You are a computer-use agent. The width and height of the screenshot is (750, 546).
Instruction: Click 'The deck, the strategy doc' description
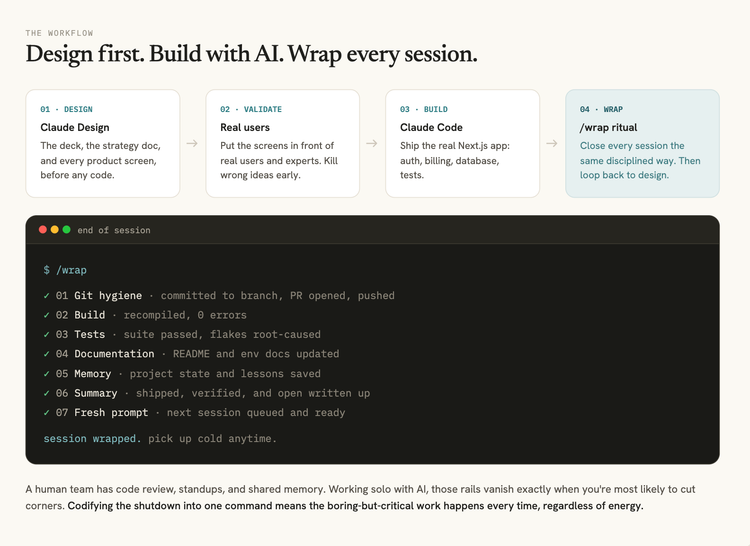pos(100,160)
